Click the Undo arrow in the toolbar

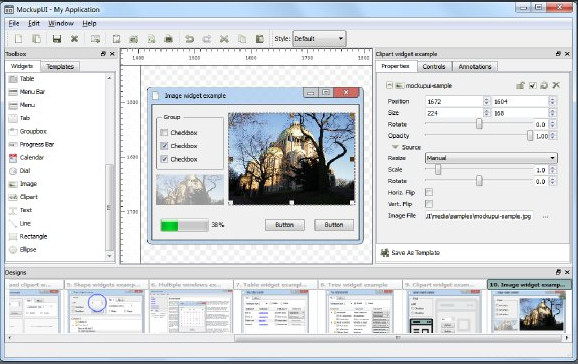189,38
